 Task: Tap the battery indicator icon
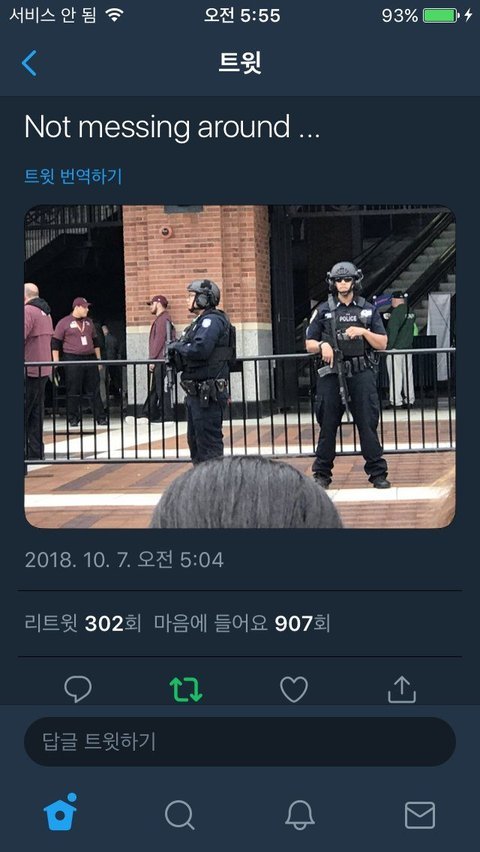[x=441, y=15]
